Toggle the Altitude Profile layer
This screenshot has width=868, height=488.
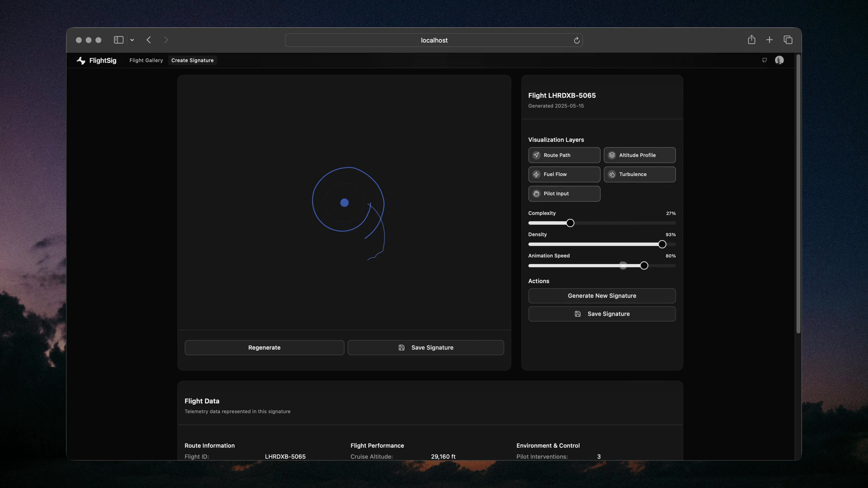(x=639, y=155)
